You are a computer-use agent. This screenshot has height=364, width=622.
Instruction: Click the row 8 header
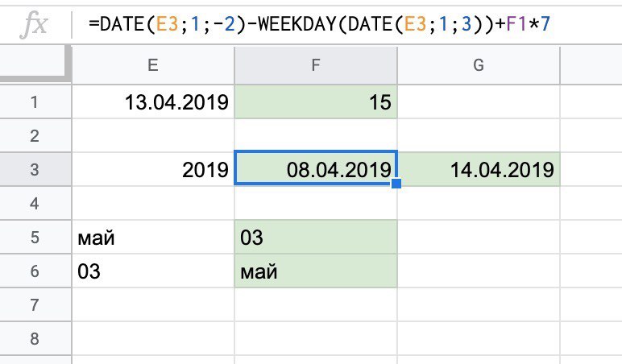coord(35,340)
